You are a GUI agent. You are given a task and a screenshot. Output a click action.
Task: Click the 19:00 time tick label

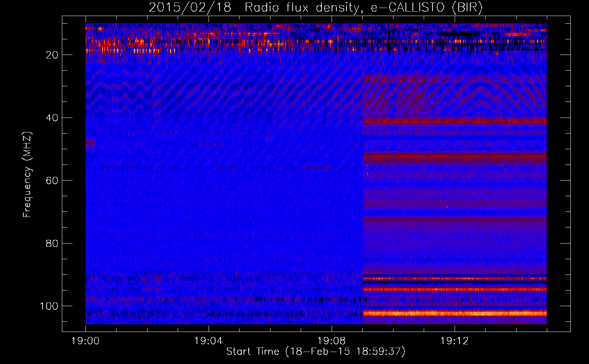pyautogui.click(x=86, y=341)
